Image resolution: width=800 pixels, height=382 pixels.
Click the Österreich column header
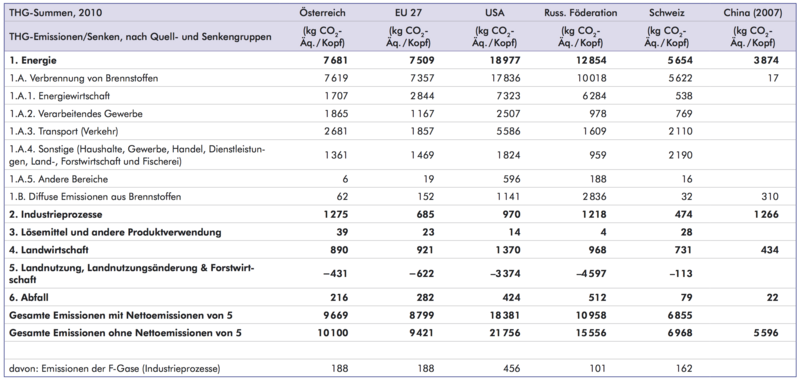tap(322, 13)
